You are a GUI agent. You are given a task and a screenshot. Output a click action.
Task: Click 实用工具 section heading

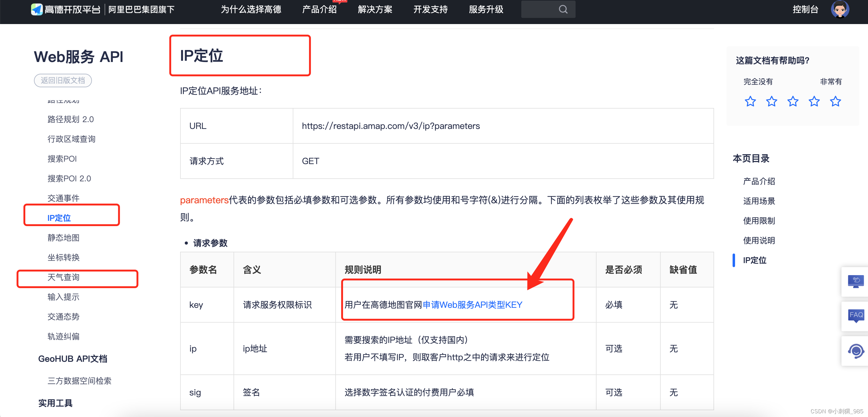(55, 403)
